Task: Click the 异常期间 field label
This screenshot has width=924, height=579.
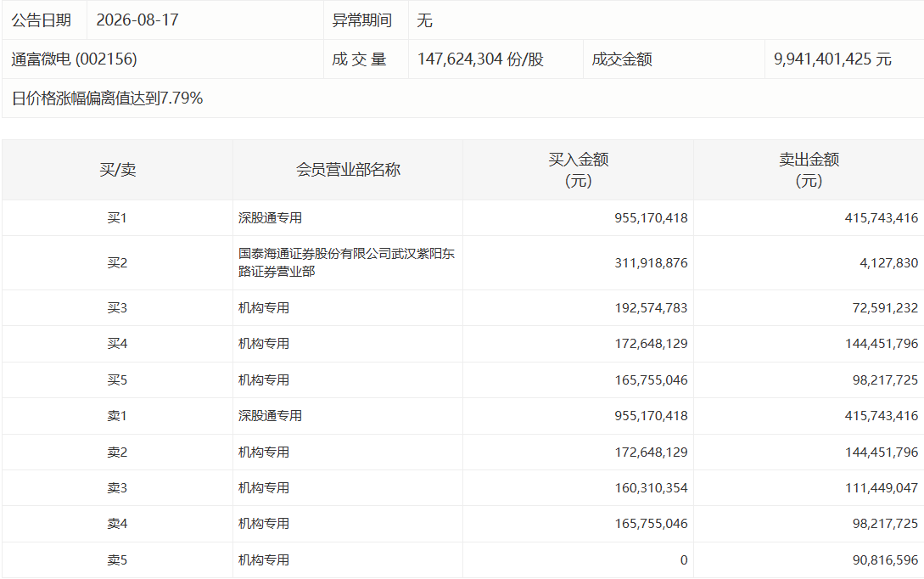Action: click(361, 20)
